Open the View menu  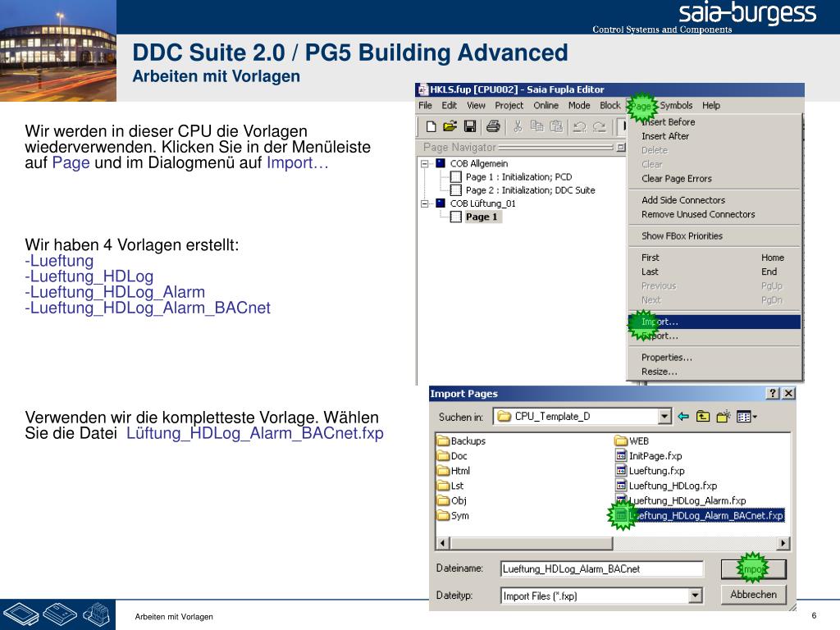pyautogui.click(x=476, y=106)
